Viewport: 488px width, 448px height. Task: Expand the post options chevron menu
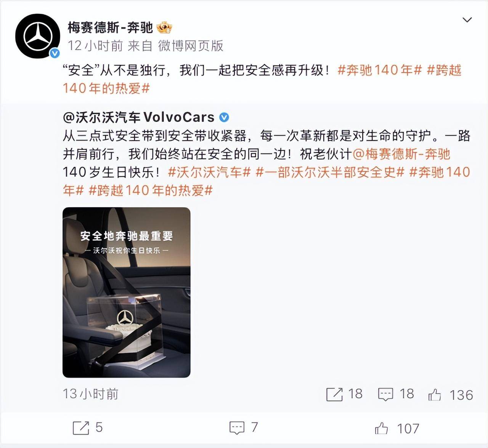[467, 20]
